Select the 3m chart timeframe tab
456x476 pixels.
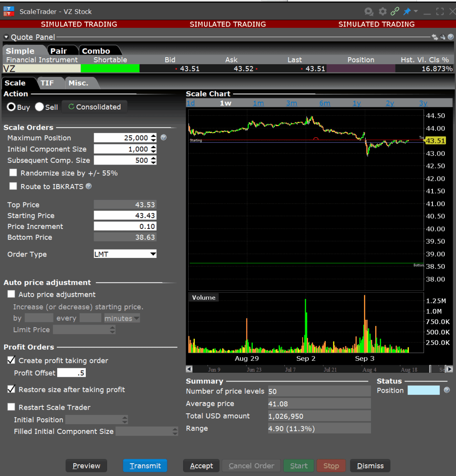(291, 103)
